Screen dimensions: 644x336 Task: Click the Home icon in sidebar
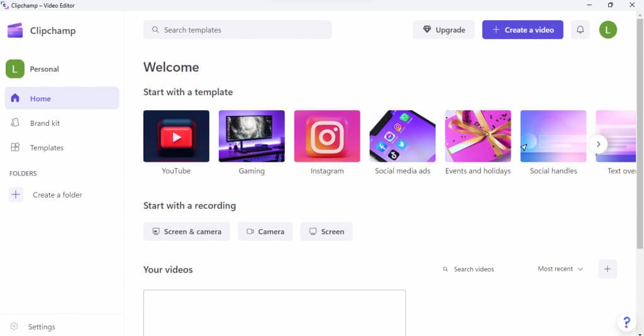[15, 98]
